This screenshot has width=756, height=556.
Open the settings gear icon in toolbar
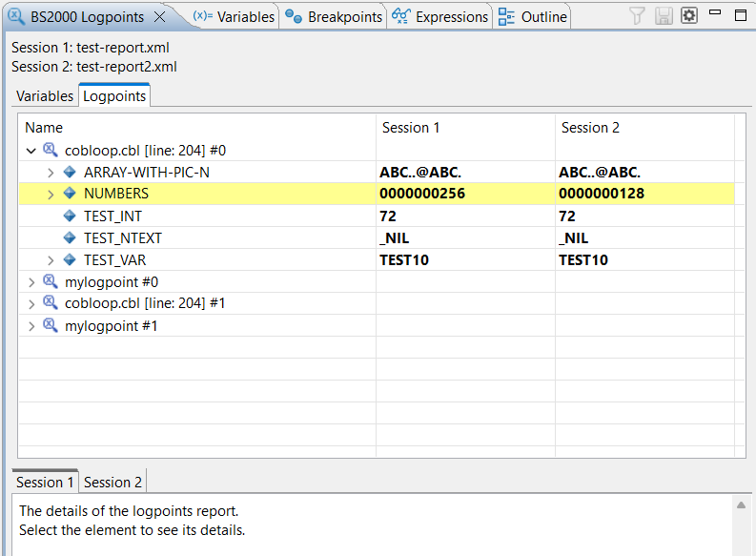point(688,16)
